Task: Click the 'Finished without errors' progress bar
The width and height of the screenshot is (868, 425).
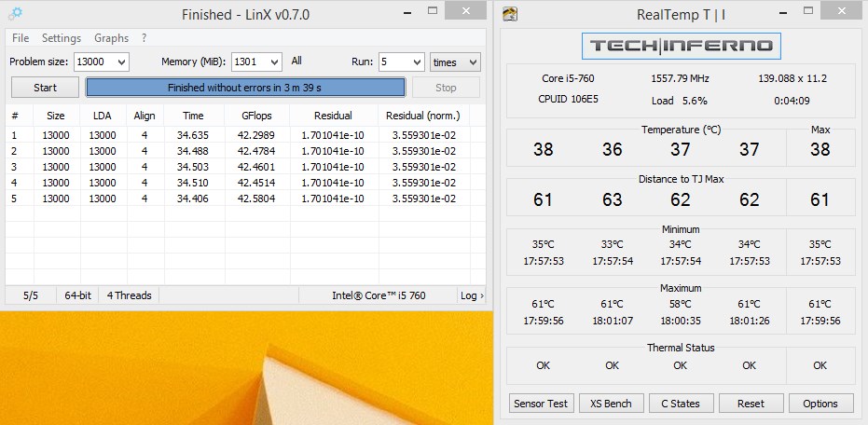Action: point(245,88)
